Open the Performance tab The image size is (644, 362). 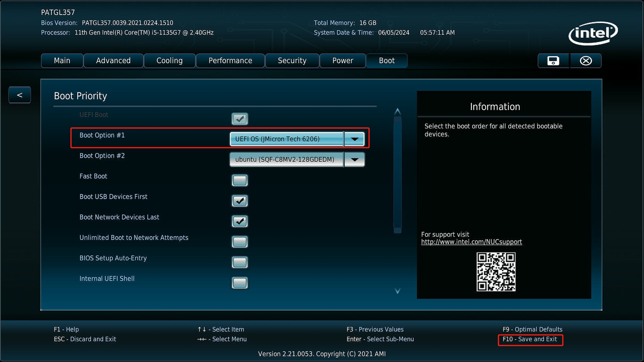point(230,61)
